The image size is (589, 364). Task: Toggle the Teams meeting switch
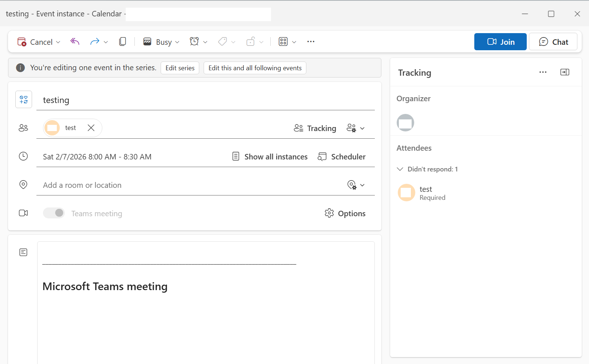point(54,213)
